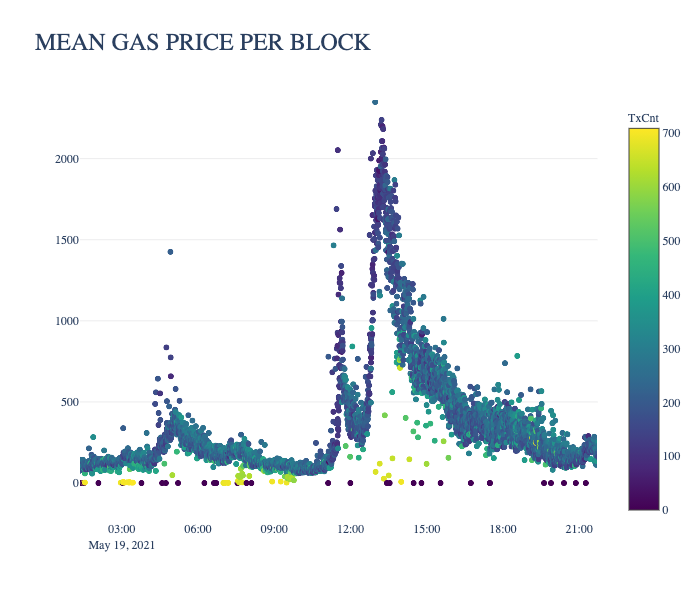Screen dimensions: 700x600
Task: Click the 03:00 x-axis tick label
Action: 121,529
